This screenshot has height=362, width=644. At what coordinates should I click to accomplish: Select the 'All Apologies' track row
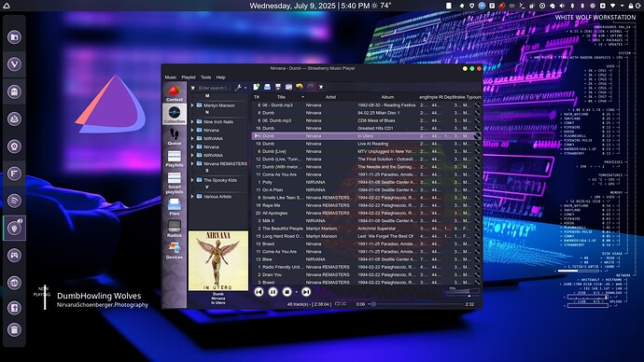pos(365,213)
